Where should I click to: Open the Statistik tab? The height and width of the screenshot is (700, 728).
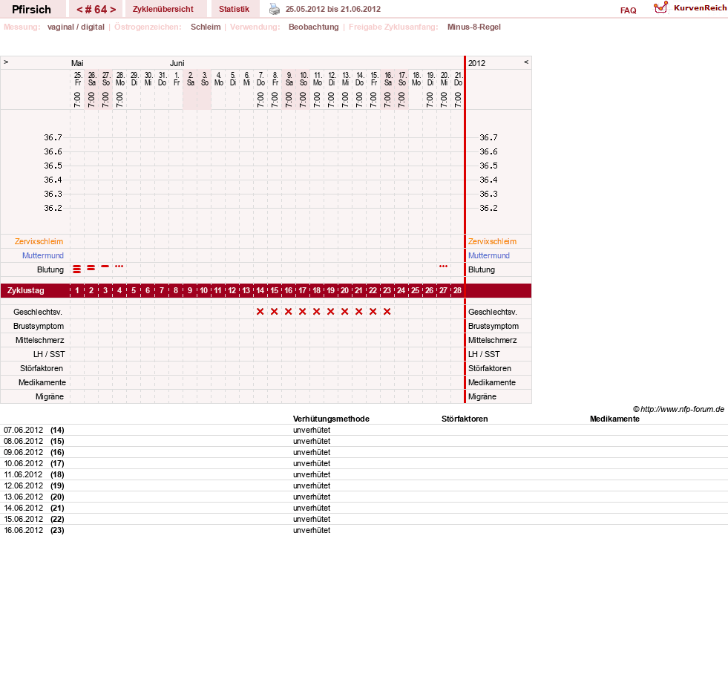click(x=234, y=9)
